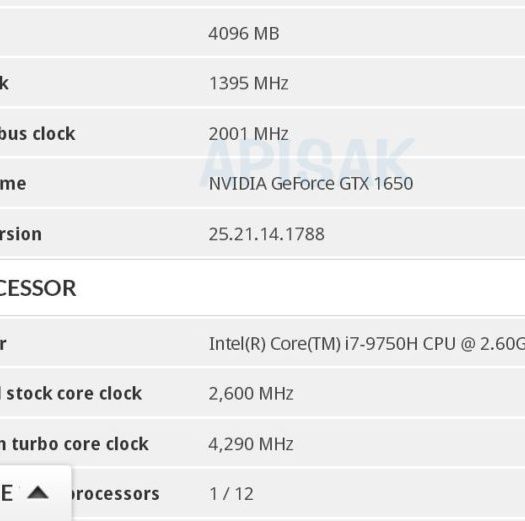The width and height of the screenshot is (525, 521).
Task: Select driver version 25.21.14.1788
Action: coord(267,234)
